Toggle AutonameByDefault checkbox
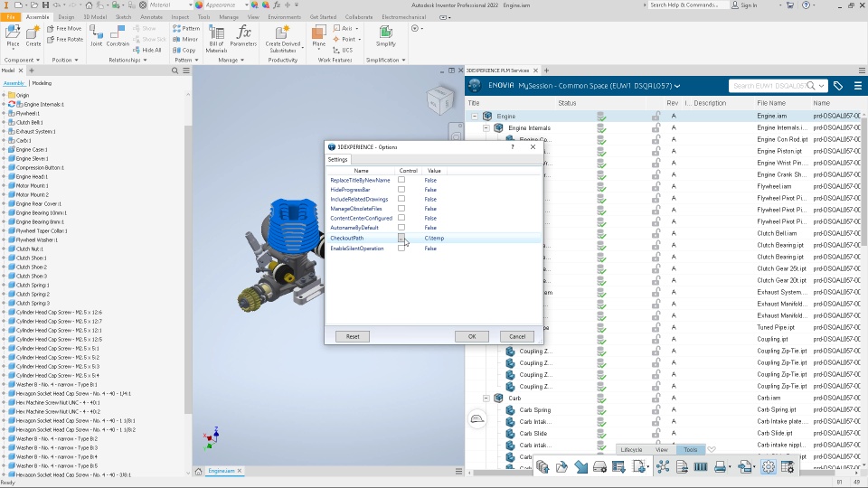This screenshot has height=488, width=868. click(x=401, y=228)
